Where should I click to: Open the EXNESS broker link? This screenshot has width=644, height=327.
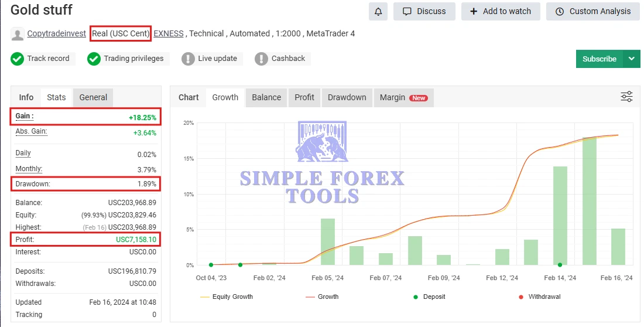[x=169, y=33]
